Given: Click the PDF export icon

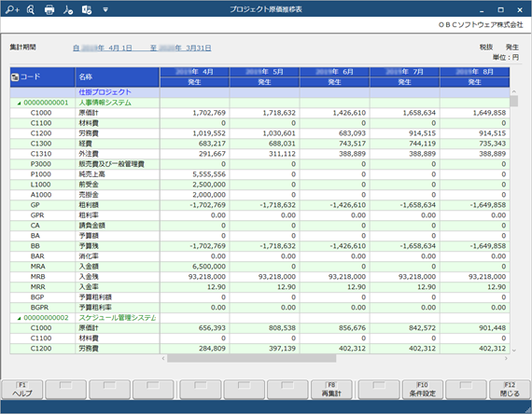Looking at the screenshot, I should [68, 10].
